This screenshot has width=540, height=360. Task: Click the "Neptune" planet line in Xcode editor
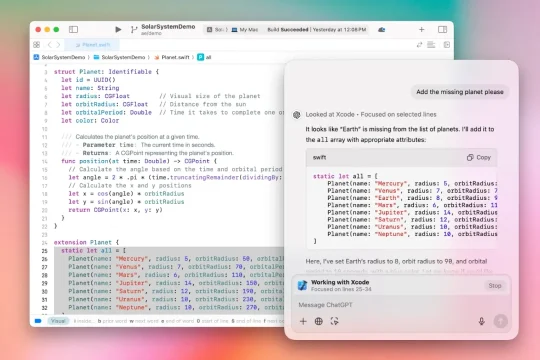(176, 308)
